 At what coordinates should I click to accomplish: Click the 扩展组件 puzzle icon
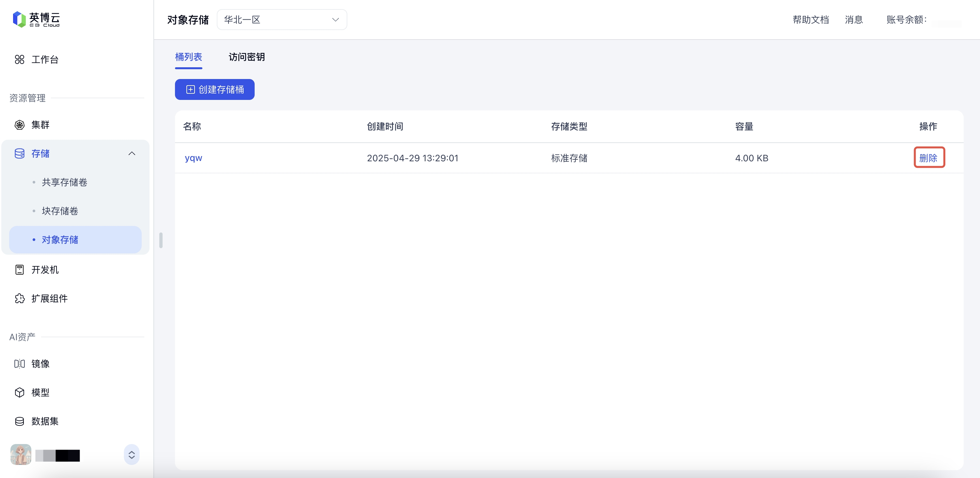click(19, 298)
